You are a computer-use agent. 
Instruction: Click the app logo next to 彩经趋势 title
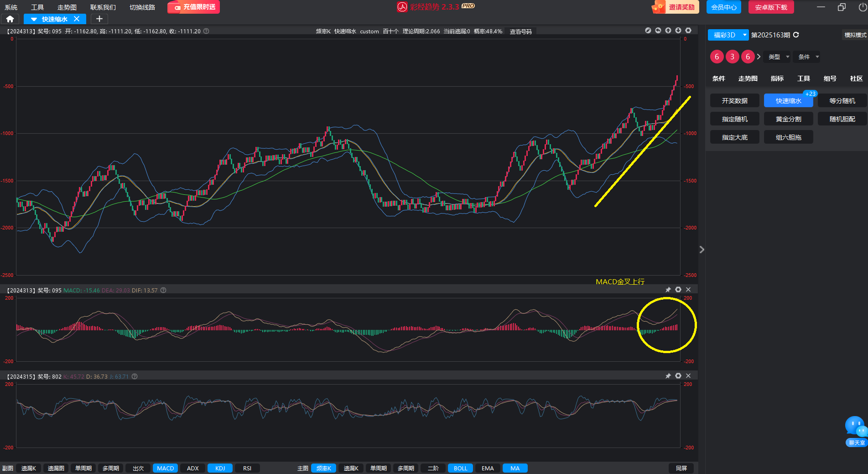click(x=402, y=7)
